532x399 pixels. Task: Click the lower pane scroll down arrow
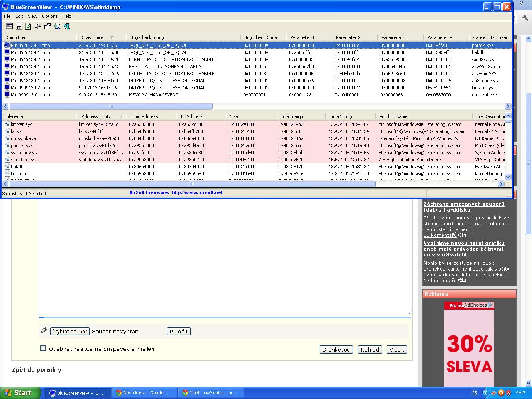pyautogui.click(x=507, y=177)
